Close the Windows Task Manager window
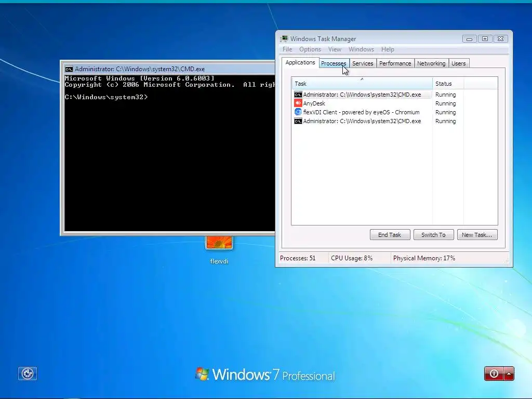532x399 pixels. click(x=500, y=38)
